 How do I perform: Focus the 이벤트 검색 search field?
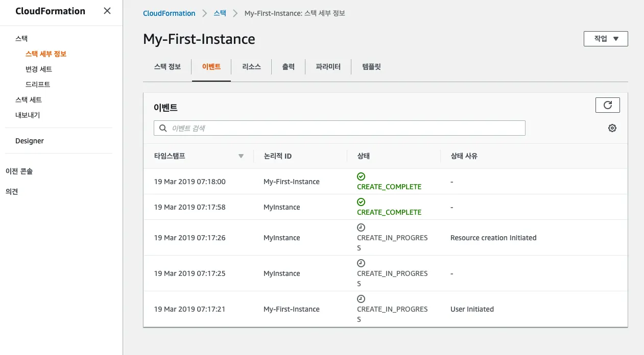pyautogui.click(x=340, y=128)
